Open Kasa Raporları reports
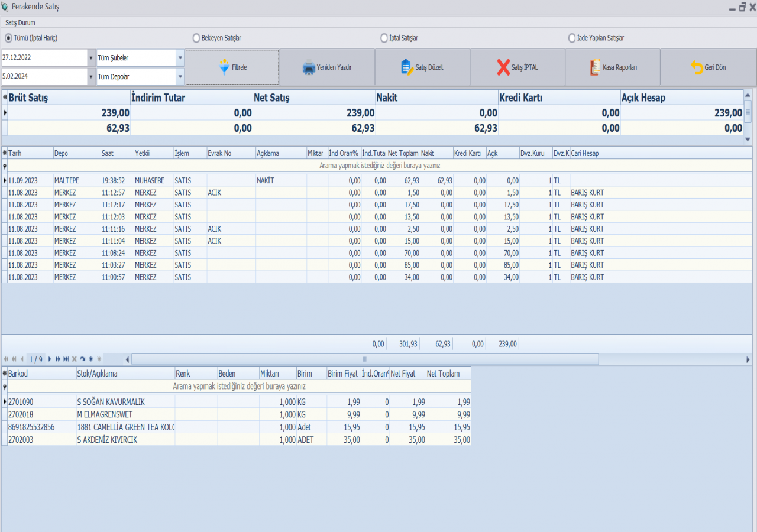Screen dimensions: 757x532 [x=613, y=67]
